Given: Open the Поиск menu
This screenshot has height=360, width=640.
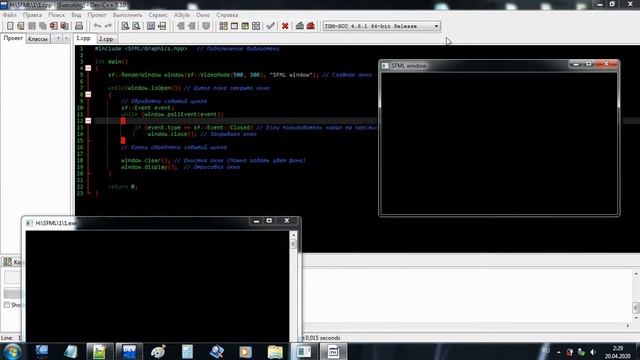Looking at the screenshot, I should tap(56, 15).
